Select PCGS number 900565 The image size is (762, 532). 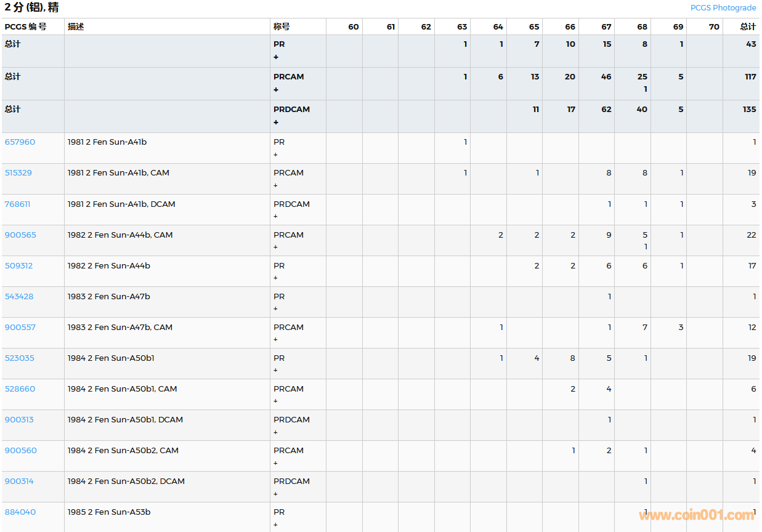coord(20,235)
